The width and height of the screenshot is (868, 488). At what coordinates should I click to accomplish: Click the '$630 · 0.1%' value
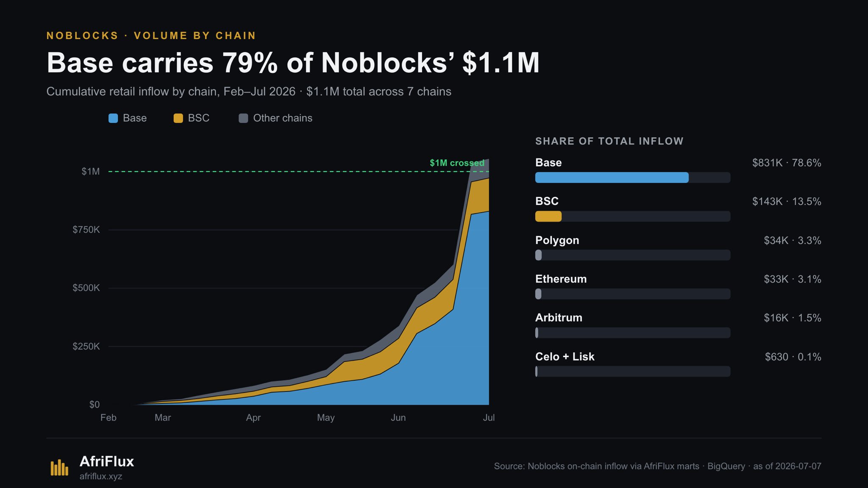coord(793,357)
